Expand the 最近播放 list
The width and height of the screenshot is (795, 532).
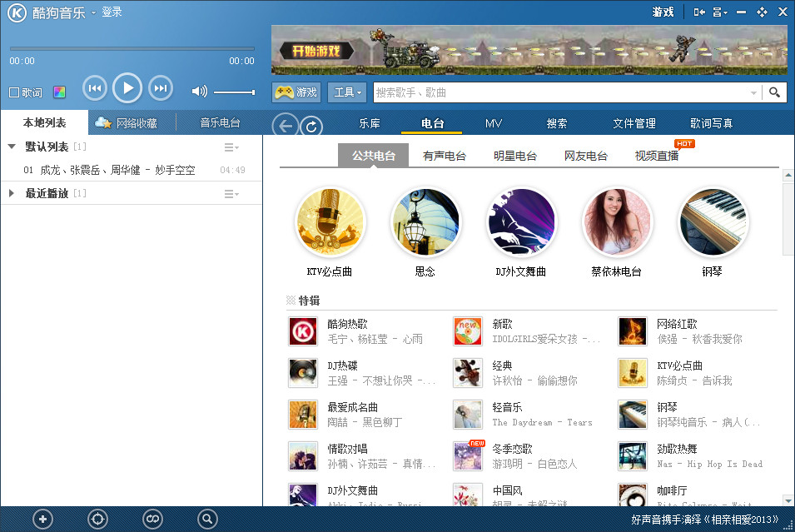(x=11, y=193)
